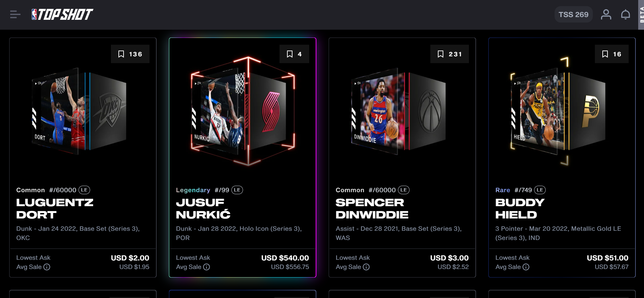The image size is (644, 298).
Task: Click the LE badge on the Nurkić card
Action: [x=237, y=190]
